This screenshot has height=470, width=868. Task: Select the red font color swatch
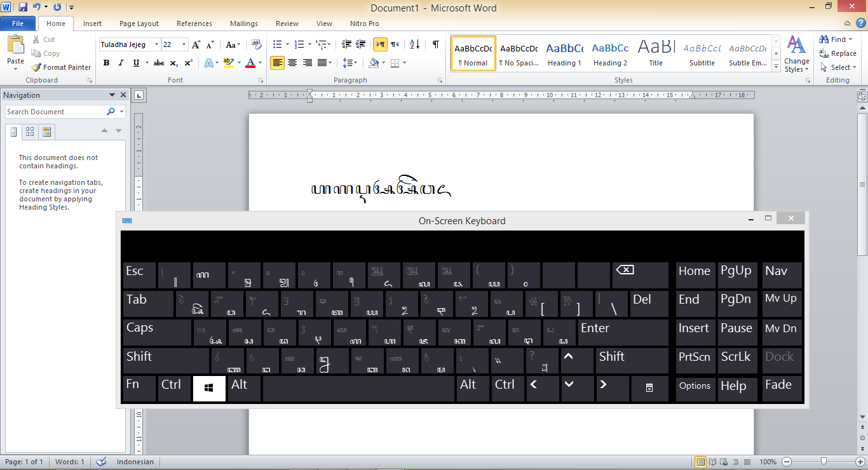[x=252, y=62]
